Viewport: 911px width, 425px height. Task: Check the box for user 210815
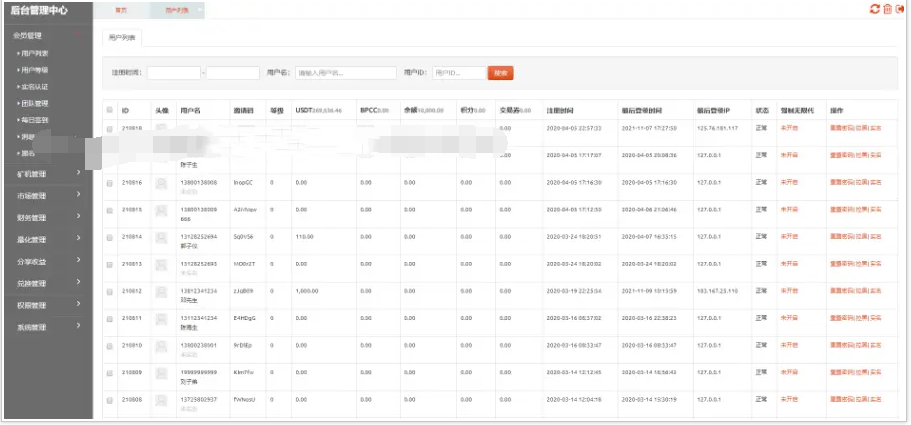[x=110, y=210]
